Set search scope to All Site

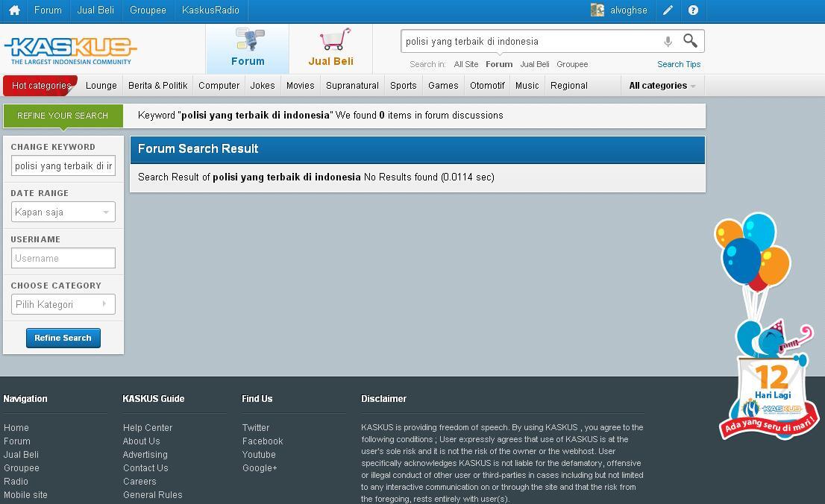click(466, 64)
